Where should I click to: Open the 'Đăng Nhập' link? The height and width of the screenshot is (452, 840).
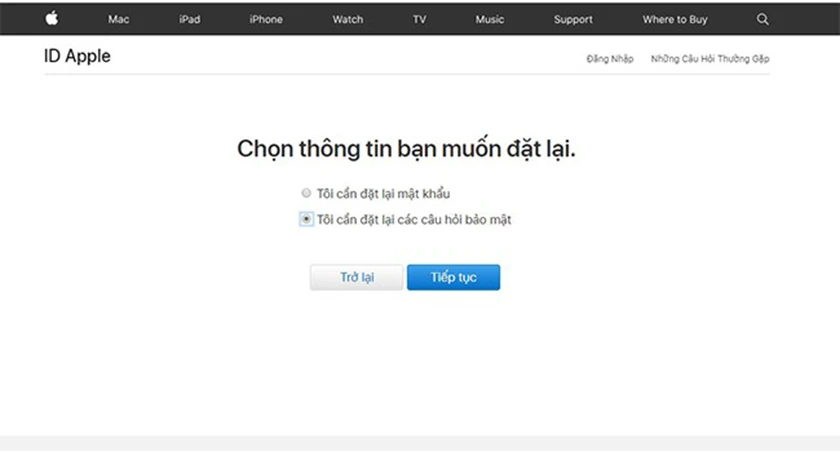[610, 59]
